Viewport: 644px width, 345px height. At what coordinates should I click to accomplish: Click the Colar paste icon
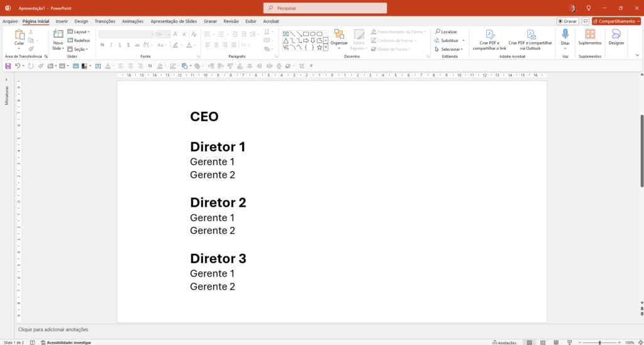[19, 35]
